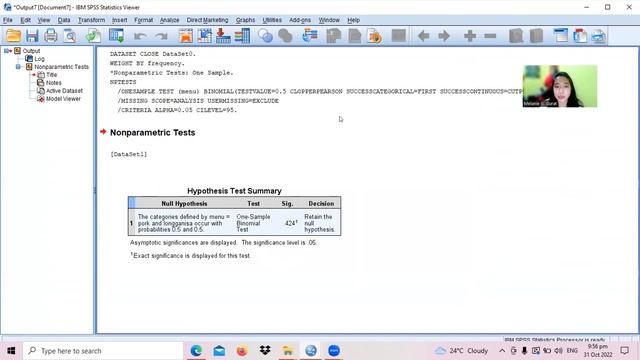Click the Nonparametric Tests heading in viewer
Screen dimensions: 640x360
[153, 133]
